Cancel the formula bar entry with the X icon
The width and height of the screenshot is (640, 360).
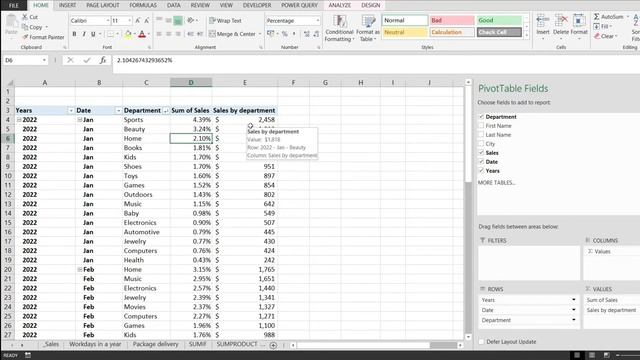point(70,60)
